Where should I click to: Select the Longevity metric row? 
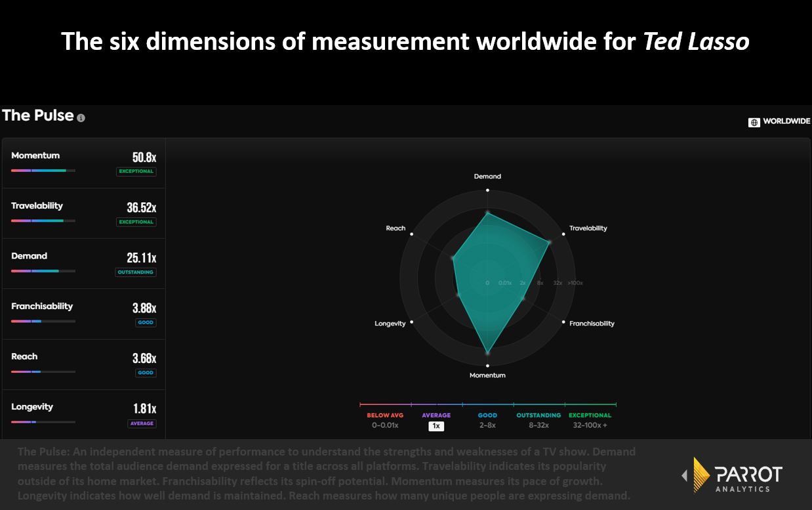84,415
